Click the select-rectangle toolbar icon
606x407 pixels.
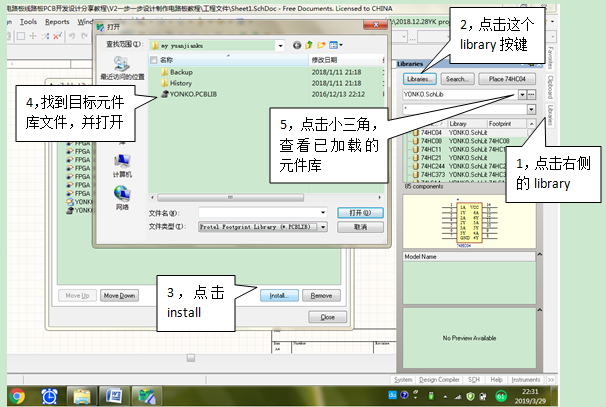pos(21,36)
